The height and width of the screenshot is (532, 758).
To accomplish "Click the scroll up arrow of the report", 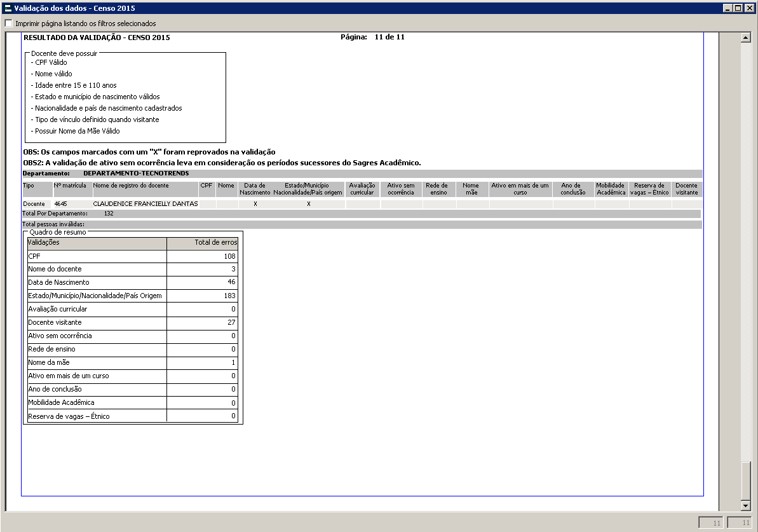I will (x=746, y=38).
